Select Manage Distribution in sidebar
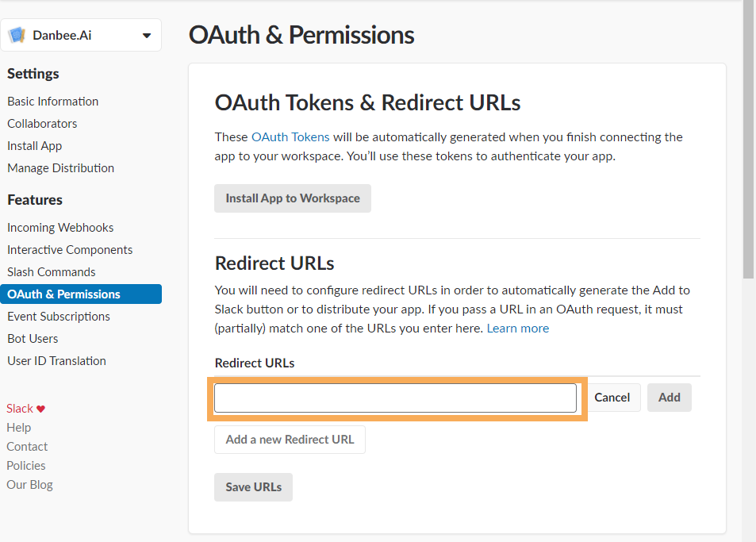 coord(60,167)
